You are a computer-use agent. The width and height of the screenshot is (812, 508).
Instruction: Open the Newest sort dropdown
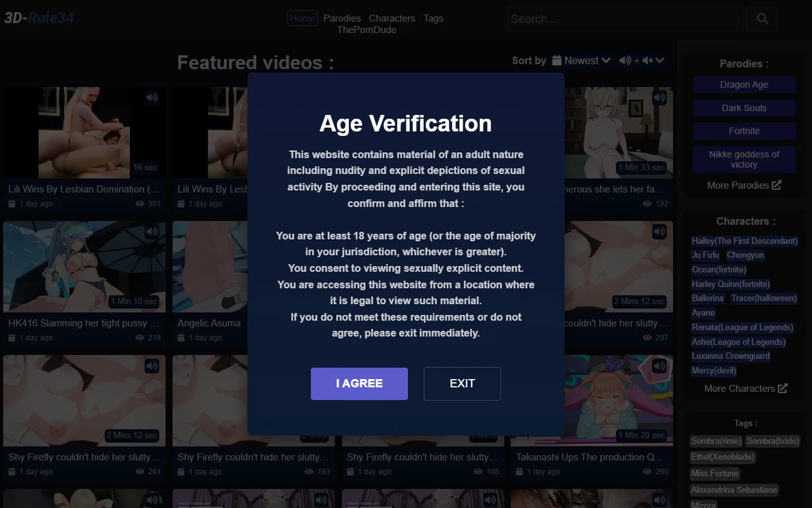[582, 60]
